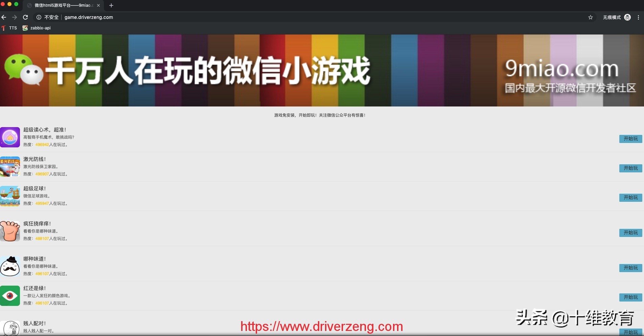Click the driverzeng.com watermark link
Screen dimensions: 644x336
click(321, 327)
